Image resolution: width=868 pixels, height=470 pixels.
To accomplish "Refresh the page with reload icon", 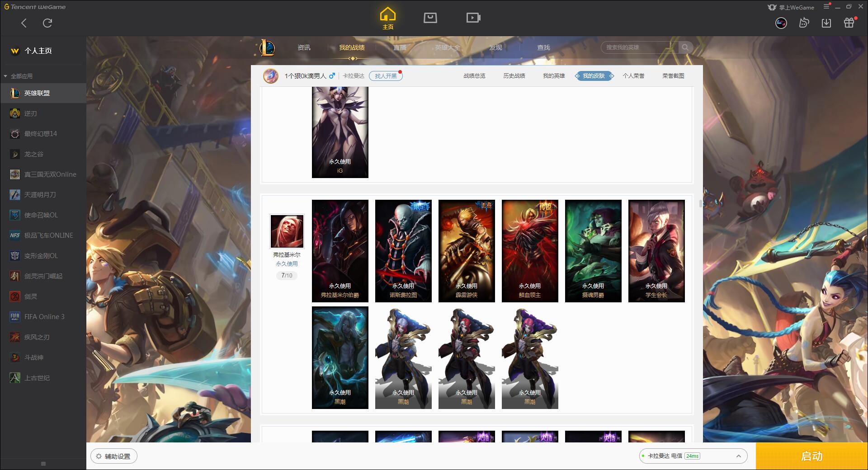I will 47,23.
